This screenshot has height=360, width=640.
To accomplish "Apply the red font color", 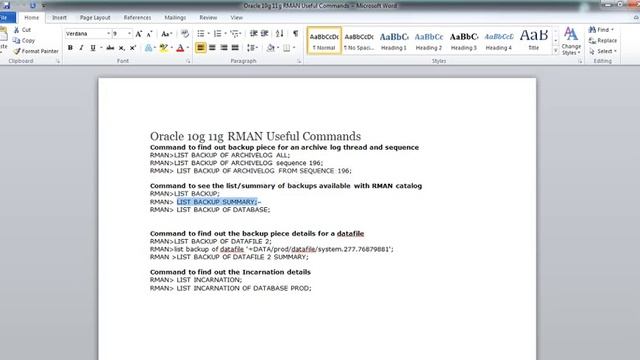I will pos(180,48).
